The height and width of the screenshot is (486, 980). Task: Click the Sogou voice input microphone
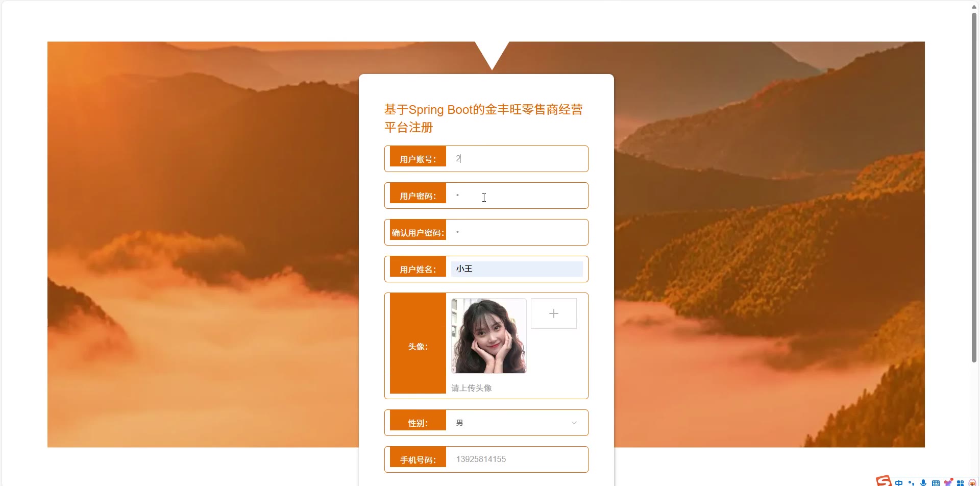pyautogui.click(x=923, y=482)
